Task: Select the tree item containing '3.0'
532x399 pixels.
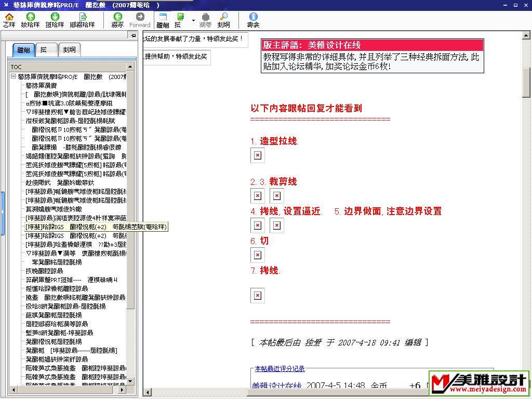Action: 69,103
